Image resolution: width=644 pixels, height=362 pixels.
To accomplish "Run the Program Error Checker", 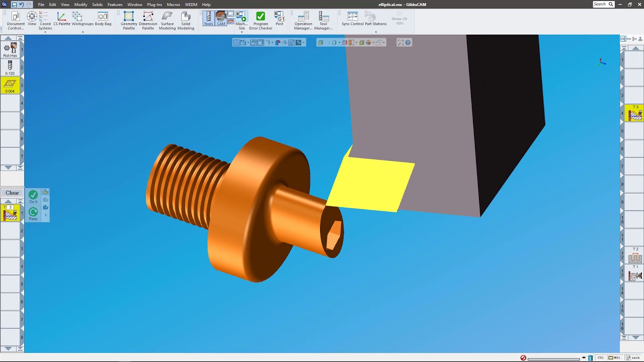I will coord(261,21).
